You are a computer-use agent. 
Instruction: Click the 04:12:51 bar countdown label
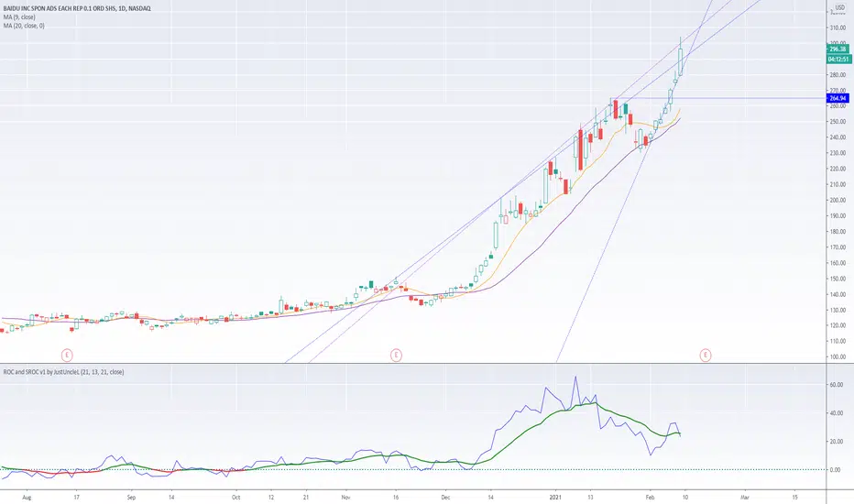[838, 59]
